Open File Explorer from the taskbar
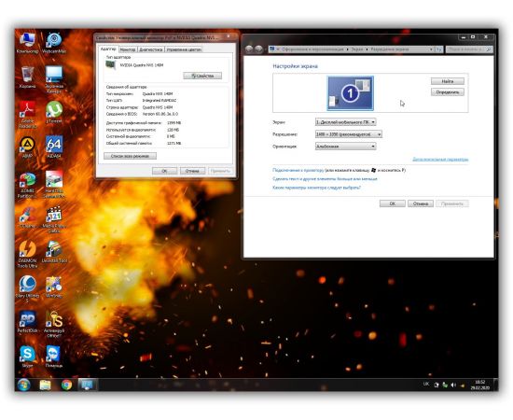 [x=45, y=385]
